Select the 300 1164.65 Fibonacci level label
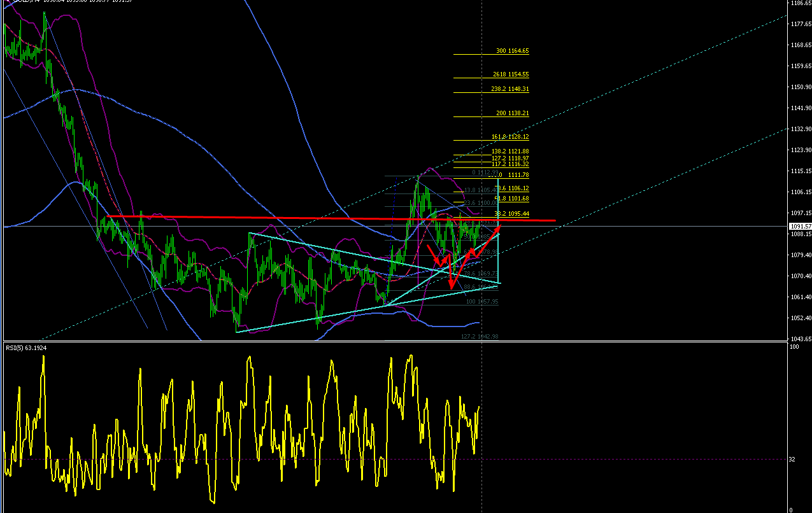 [513, 51]
